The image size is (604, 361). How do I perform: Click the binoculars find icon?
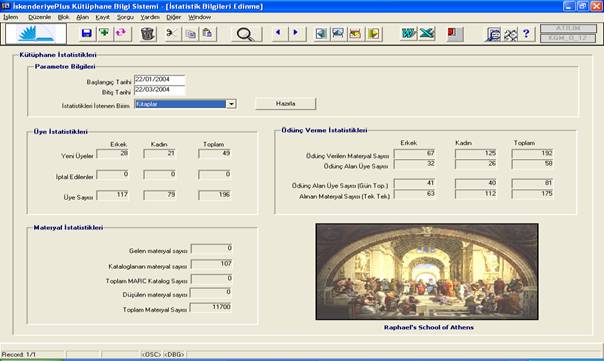[510, 34]
